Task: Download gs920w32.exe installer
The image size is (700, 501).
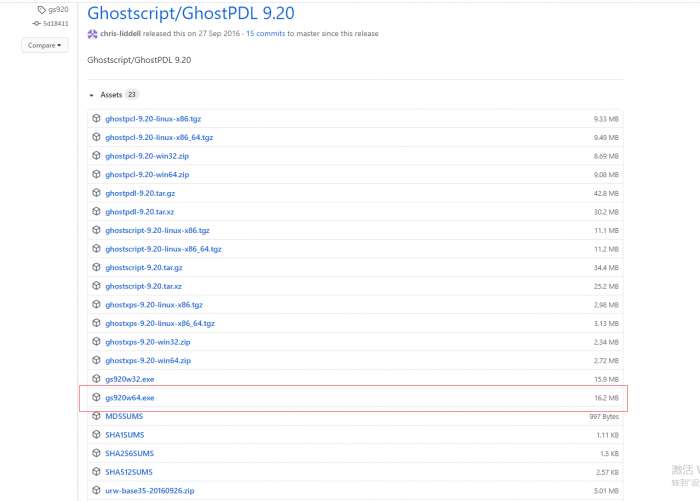Action: pos(129,379)
